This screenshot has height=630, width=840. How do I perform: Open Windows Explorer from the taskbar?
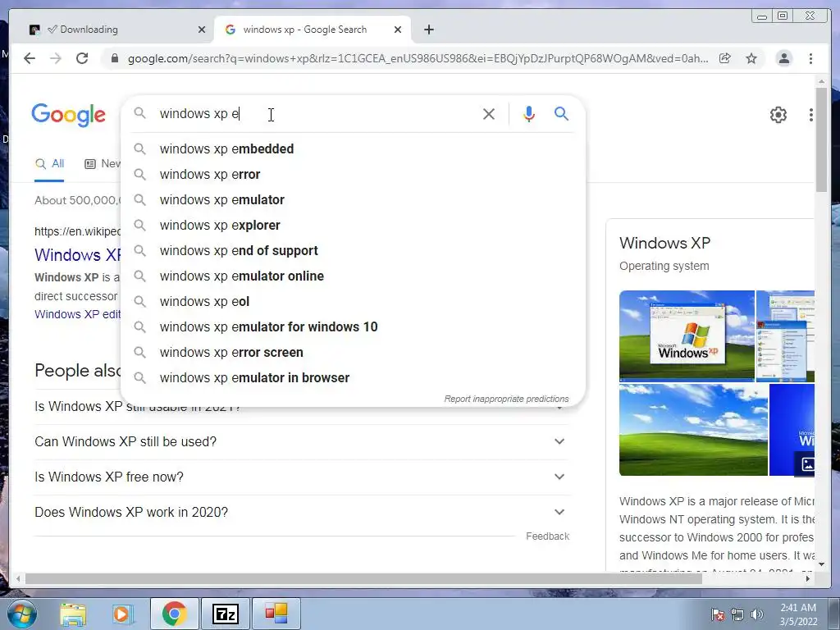click(x=73, y=614)
